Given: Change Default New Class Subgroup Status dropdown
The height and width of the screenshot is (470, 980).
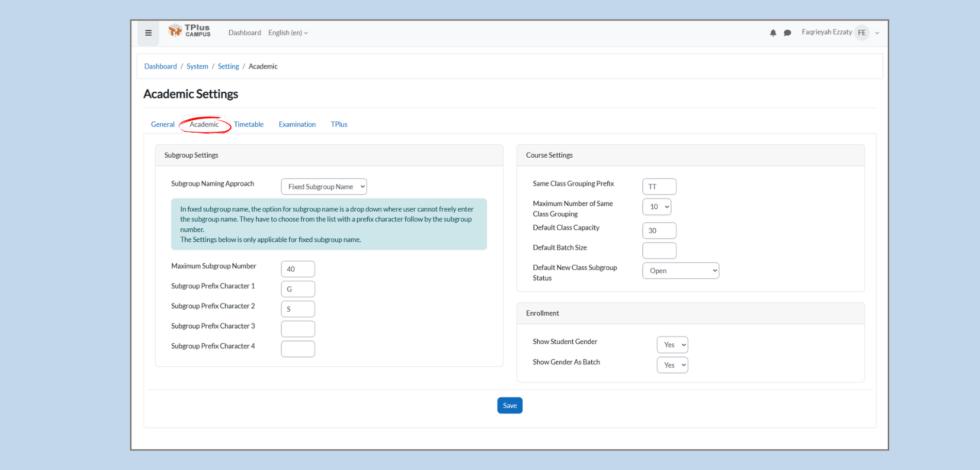Looking at the screenshot, I should (680, 271).
